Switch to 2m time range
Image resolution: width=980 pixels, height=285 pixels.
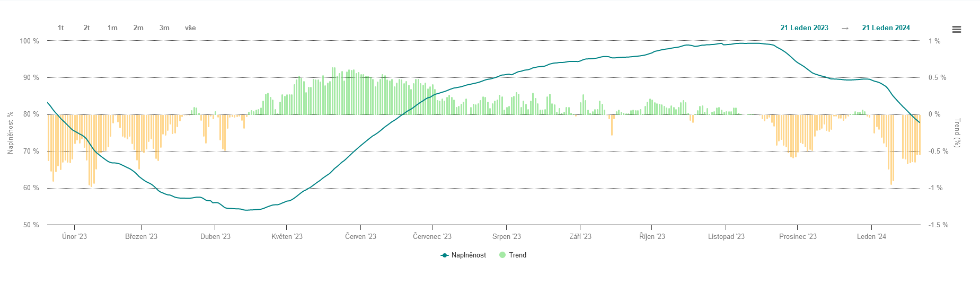pos(138,28)
